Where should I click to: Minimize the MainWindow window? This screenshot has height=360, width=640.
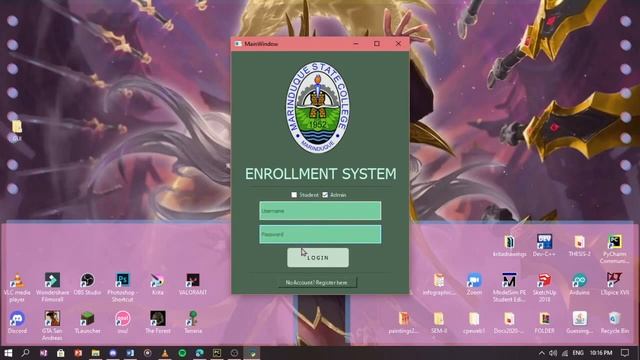click(356, 43)
